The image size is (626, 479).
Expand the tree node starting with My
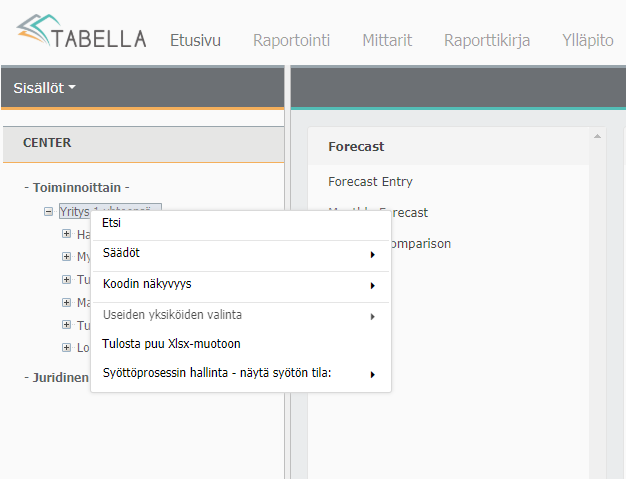click(x=66, y=257)
